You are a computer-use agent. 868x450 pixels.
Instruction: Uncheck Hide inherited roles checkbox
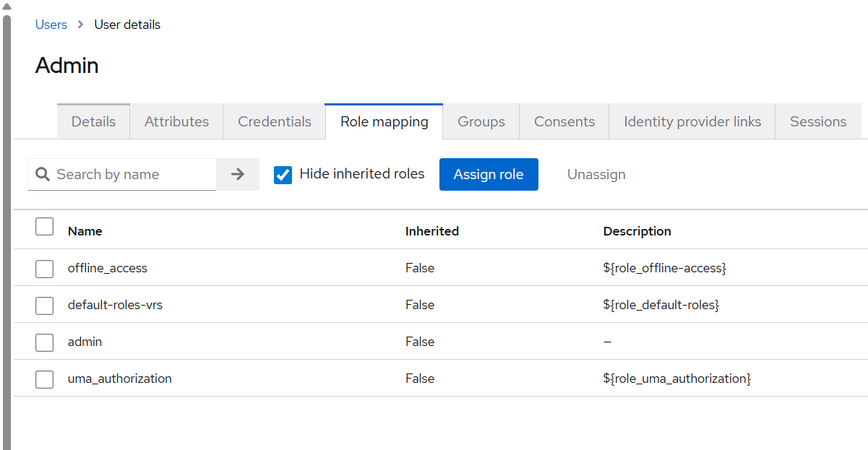pos(283,175)
